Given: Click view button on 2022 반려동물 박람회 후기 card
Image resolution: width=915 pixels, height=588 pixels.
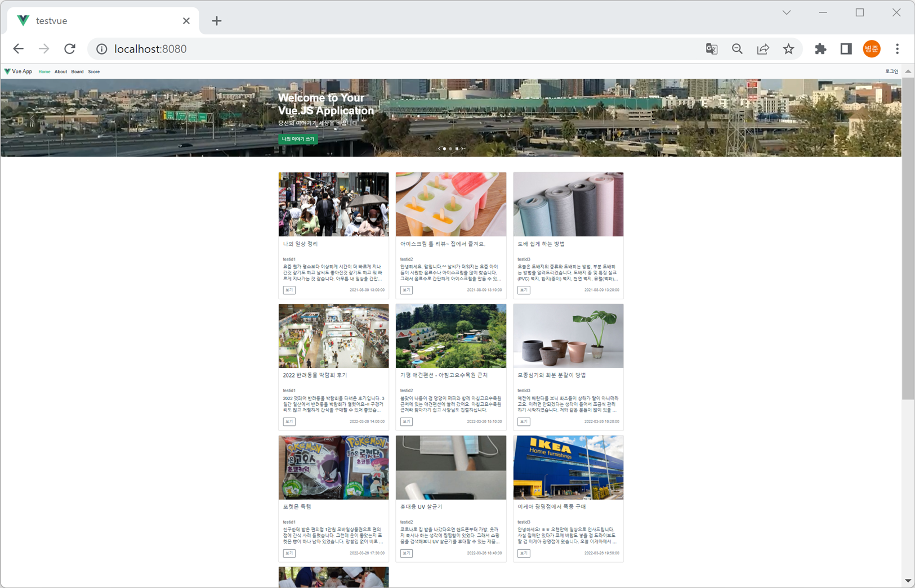Looking at the screenshot, I should coord(289,421).
